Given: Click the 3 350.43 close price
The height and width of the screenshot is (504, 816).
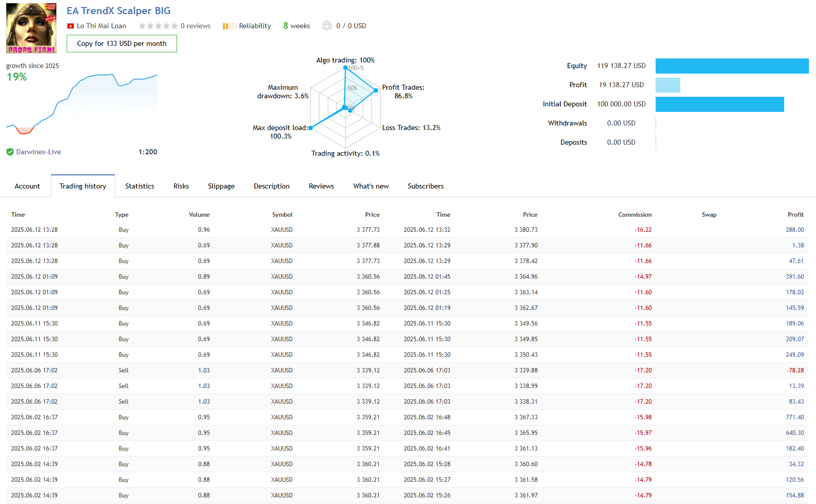Looking at the screenshot, I should coord(526,355).
